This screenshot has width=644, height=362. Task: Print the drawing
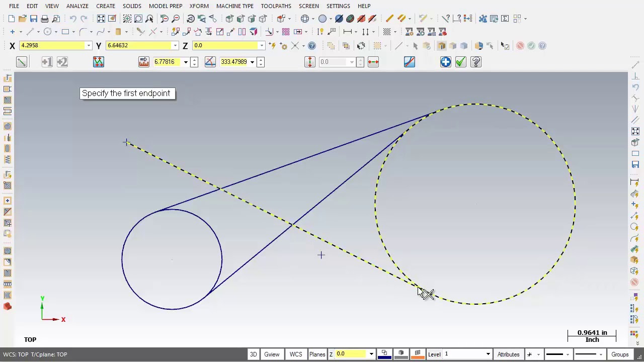point(45,19)
